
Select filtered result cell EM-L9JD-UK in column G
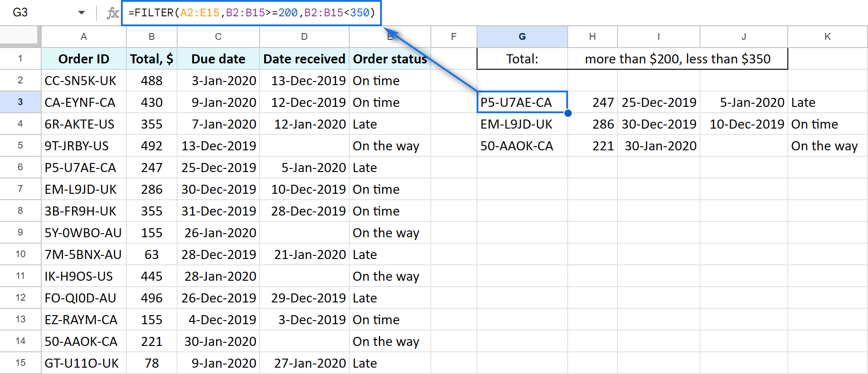point(522,124)
